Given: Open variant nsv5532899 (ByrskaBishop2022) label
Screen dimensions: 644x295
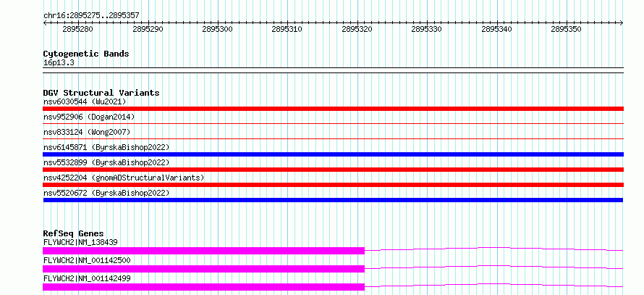Looking at the screenshot, I should click(106, 162).
